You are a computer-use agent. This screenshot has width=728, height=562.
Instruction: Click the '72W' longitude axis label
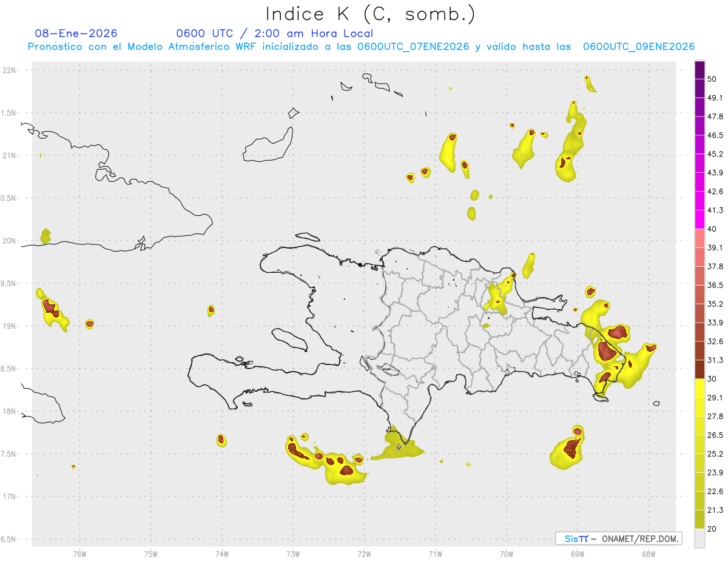(364, 554)
